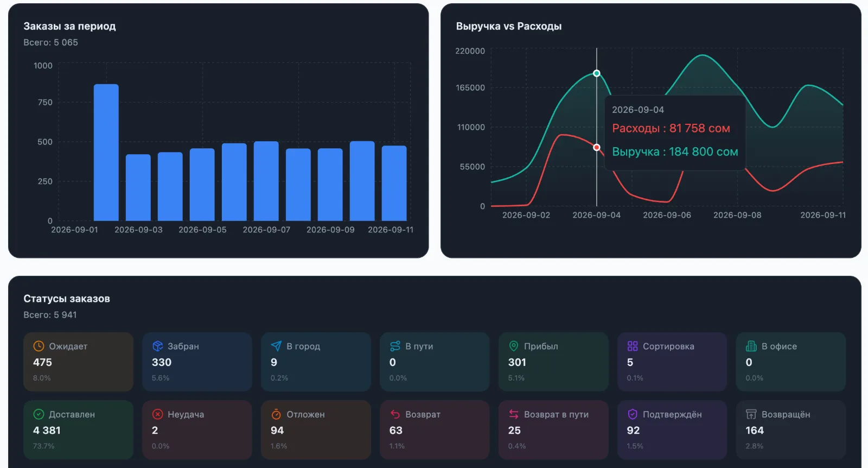This screenshot has height=468, width=868.
Task: Click the 2026-09-08 label on the revenue axis
Action: coord(737,215)
